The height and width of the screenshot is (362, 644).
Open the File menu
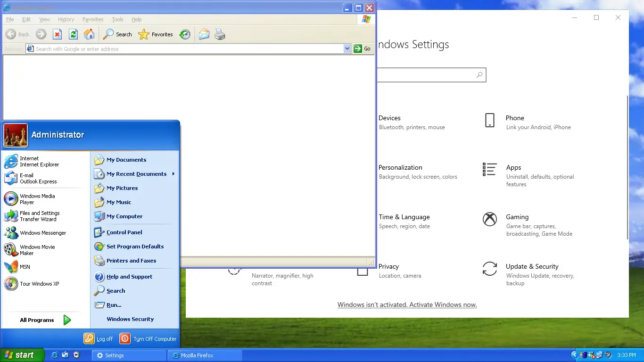point(10,19)
